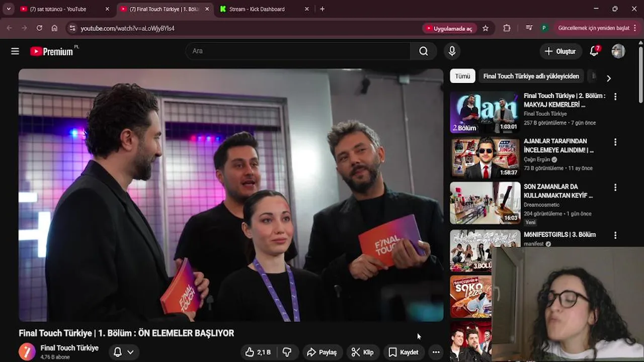Click Güncellemek için yeniden başlat

tap(594, 28)
